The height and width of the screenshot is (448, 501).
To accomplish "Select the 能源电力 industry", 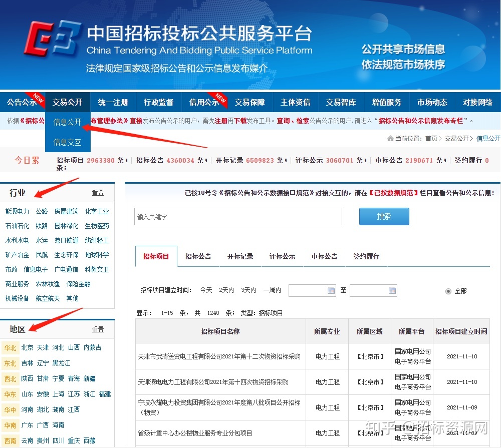I will coord(17,211).
